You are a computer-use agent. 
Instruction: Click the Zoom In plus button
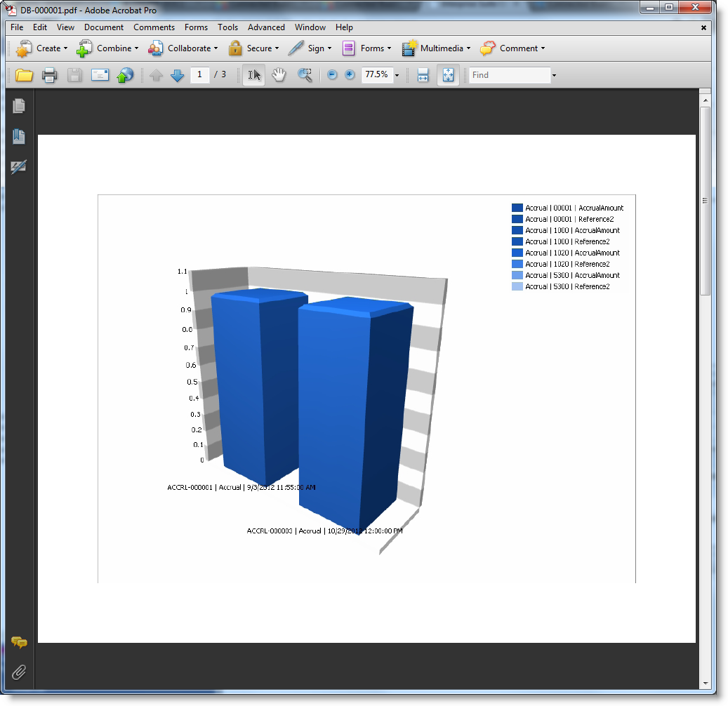[x=350, y=75]
